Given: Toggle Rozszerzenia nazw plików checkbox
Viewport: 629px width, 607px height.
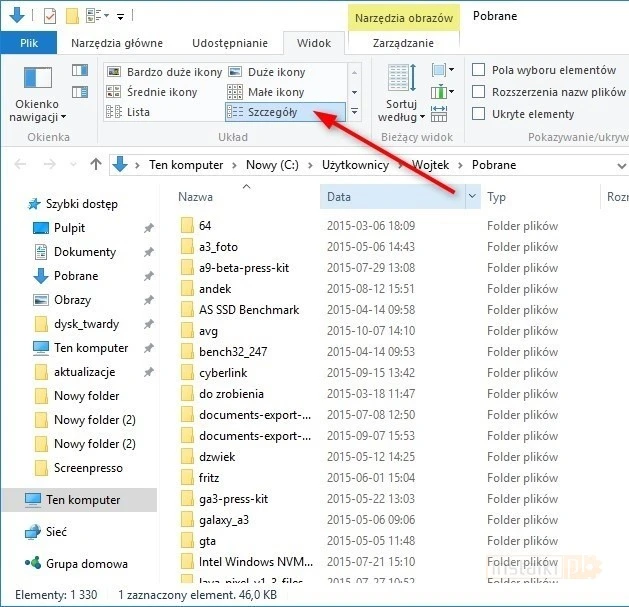Looking at the screenshot, I should pyautogui.click(x=478, y=92).
